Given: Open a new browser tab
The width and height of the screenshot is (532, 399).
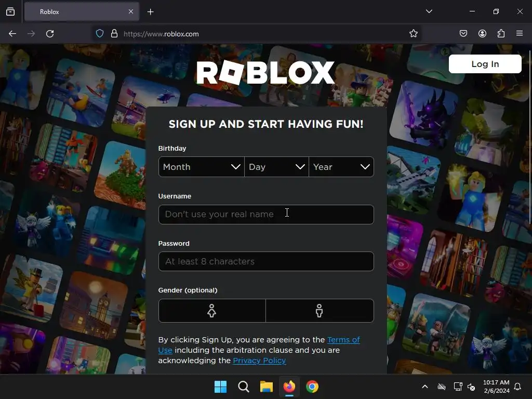Looking at the screenshot, I should point(151,12).
